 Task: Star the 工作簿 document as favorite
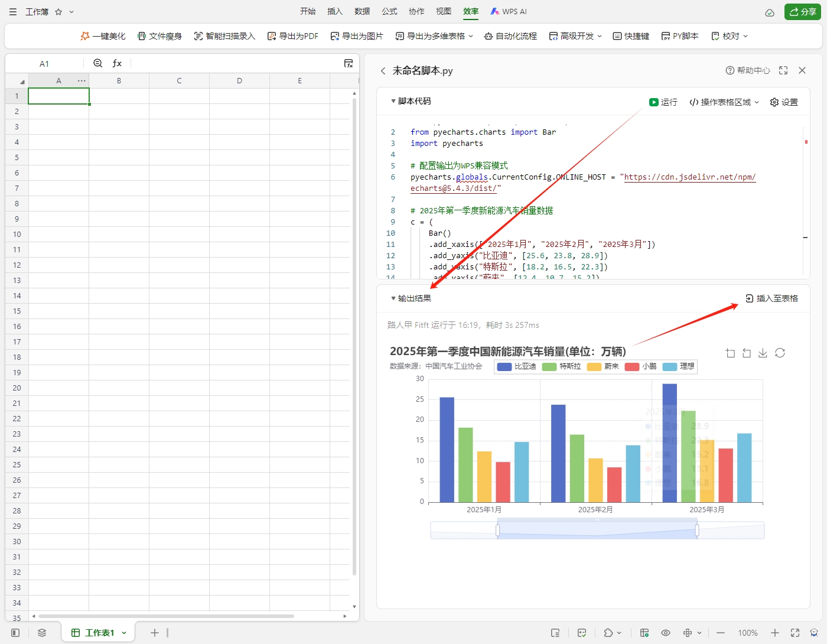(x=58, y=12)
